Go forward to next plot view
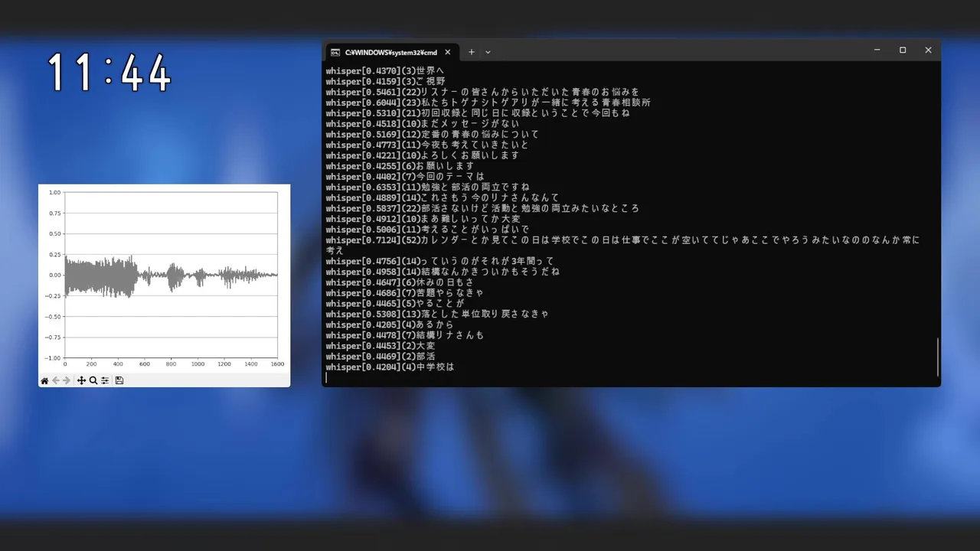This screenshot has width=980, height=551. [67, 380]
